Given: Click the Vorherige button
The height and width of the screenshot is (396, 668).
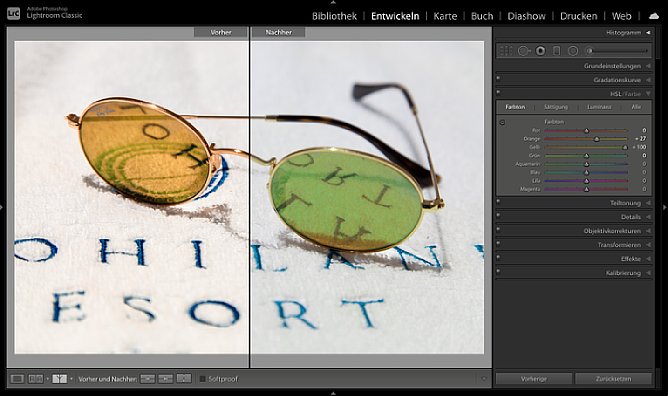Looking at the screenshot, I should click(x=534, y=379).
